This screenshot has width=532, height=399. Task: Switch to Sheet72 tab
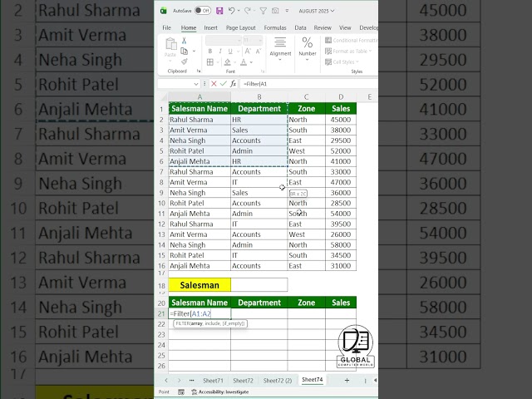244,381
